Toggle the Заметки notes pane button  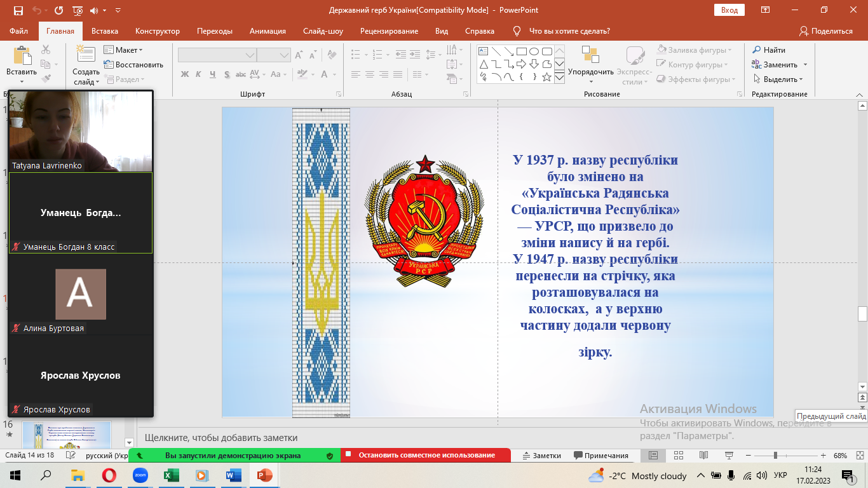(x=542, y=456)
